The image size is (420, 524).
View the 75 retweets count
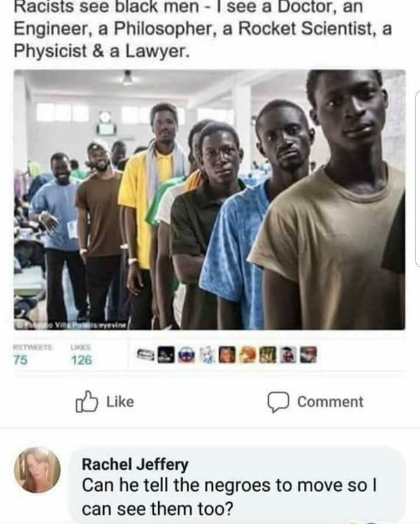(x=20, y=360)
